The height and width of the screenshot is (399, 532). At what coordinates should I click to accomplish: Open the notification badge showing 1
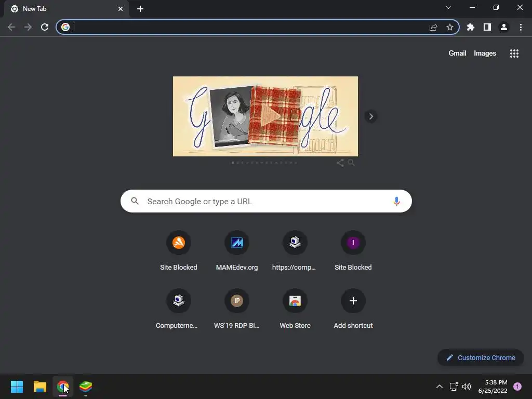tap(517, 387)
